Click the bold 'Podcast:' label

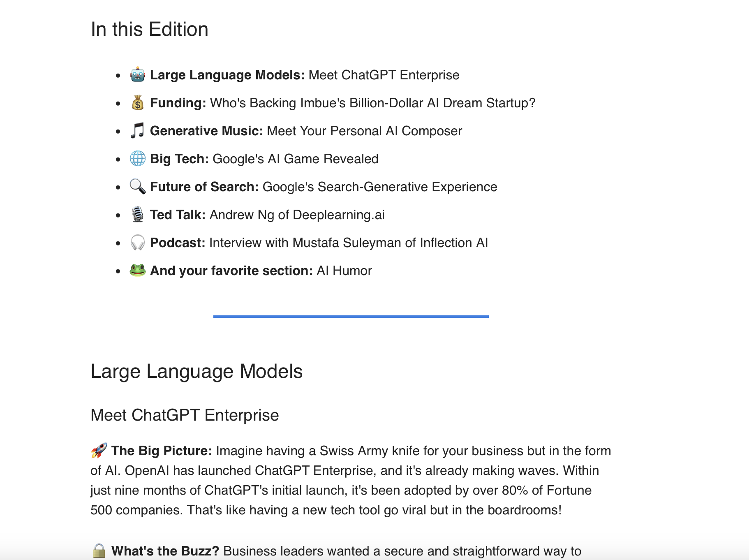pos(178,243)
